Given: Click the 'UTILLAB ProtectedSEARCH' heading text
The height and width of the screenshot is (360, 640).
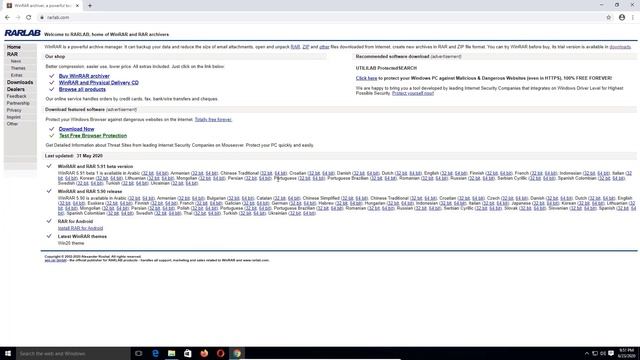Looking at the screenshot, I should (x=386, y=68).
